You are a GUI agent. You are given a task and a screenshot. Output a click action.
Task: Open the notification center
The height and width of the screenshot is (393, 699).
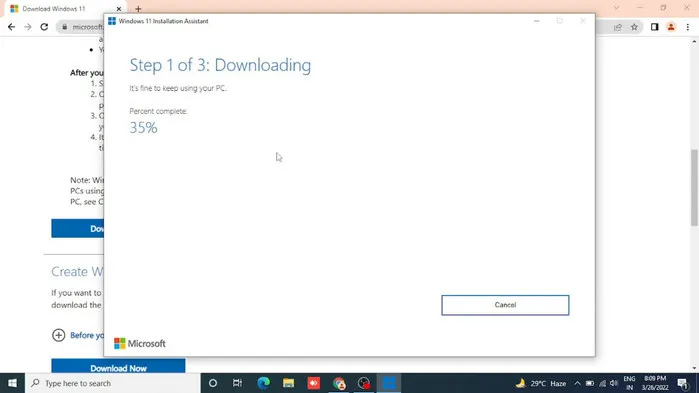pos(683,383)
